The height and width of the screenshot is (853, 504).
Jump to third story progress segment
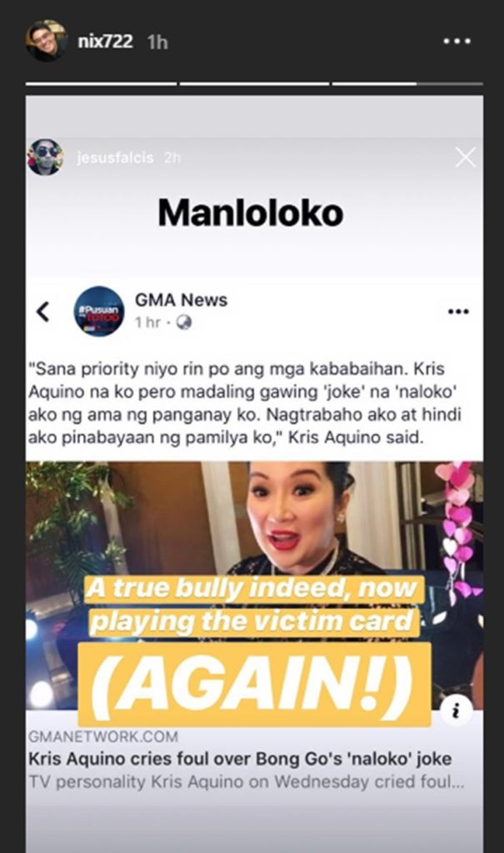407,84
